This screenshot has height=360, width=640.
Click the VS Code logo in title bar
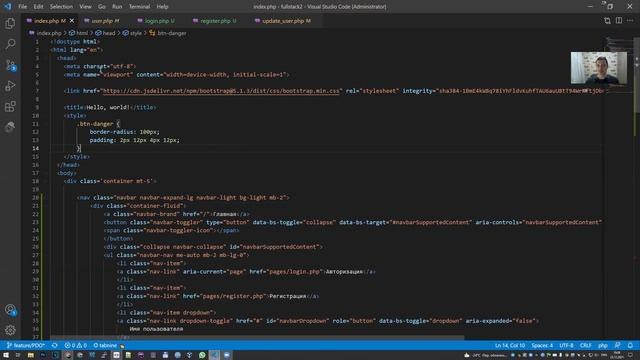8,7
